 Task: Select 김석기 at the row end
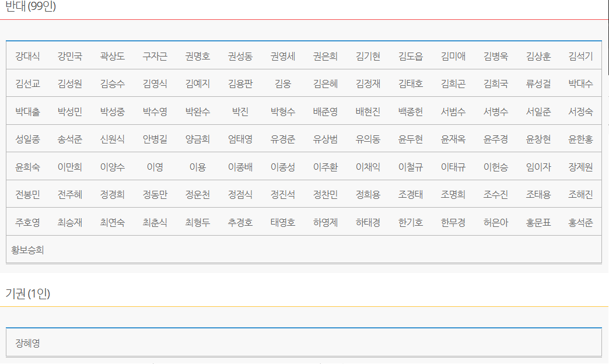580,57
